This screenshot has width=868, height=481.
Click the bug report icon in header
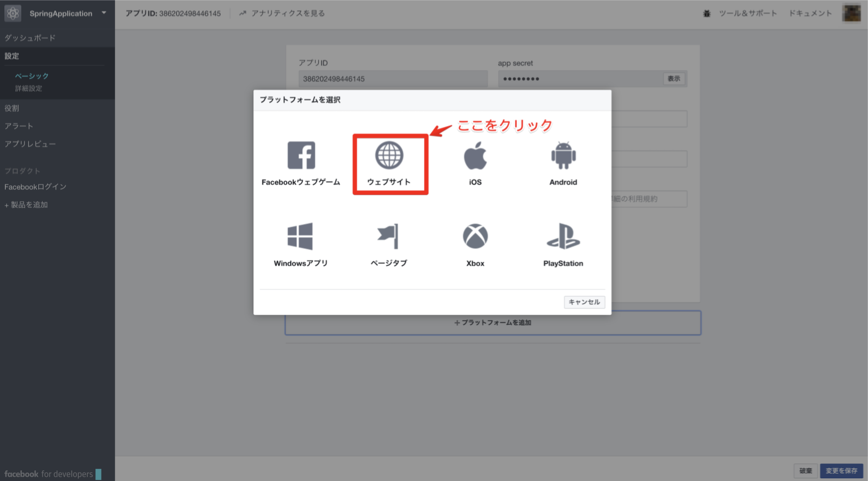[707, 13]
